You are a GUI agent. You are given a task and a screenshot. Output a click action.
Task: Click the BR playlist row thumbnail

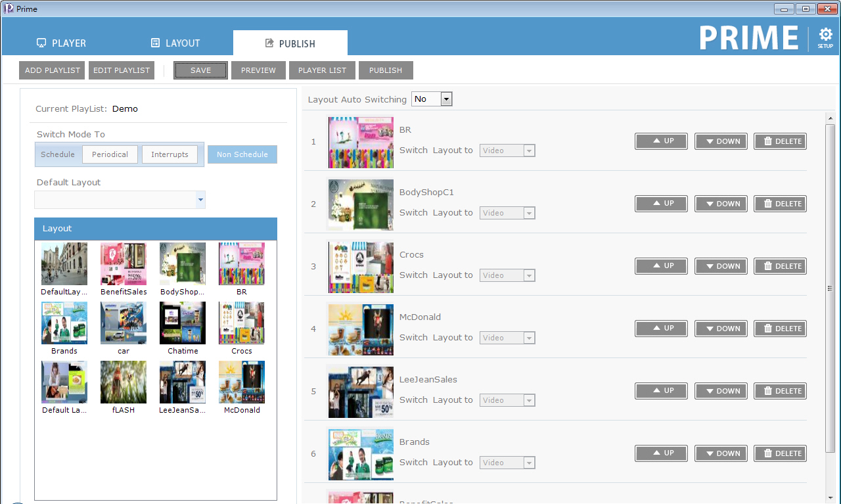tap(361, 142)
